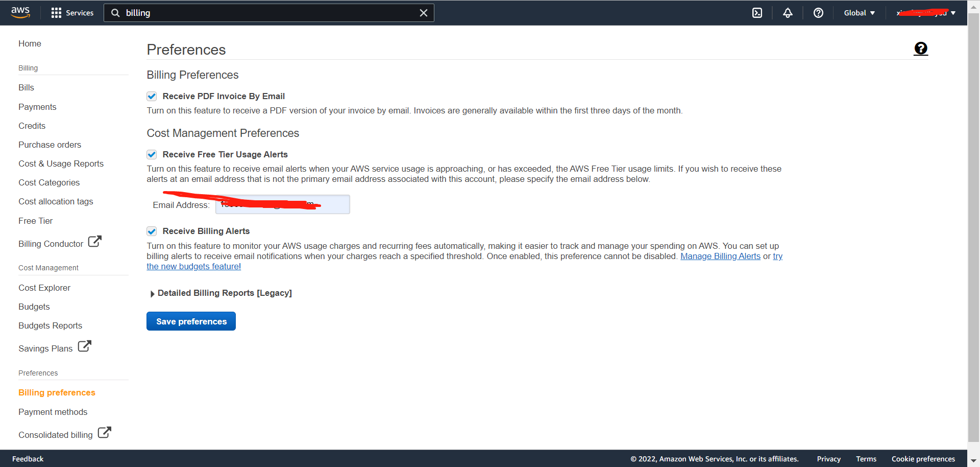980x467 pixels.
Task: Open the Services grid menu
Action: 56,13
